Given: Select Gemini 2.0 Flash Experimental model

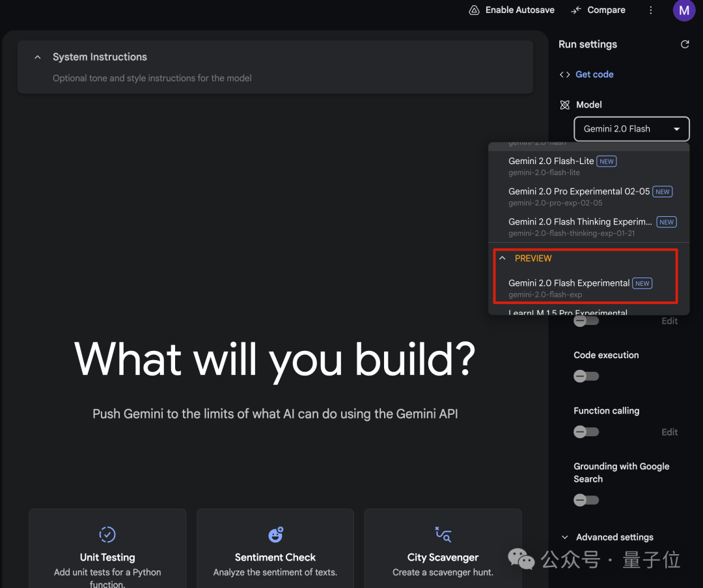Looking at the screenshot, I should (588, 288).
